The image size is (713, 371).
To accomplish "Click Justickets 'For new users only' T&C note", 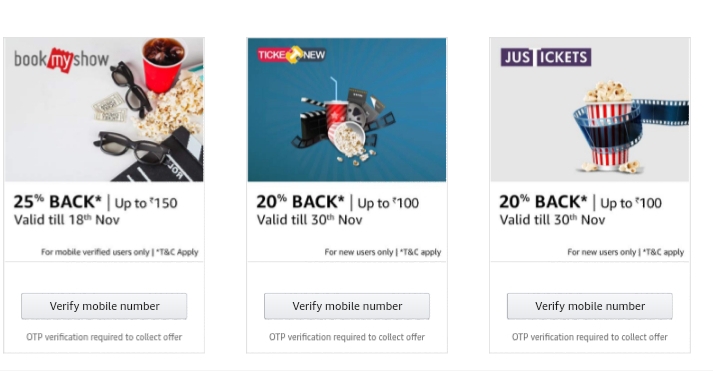I will click(x=626, y=252).
